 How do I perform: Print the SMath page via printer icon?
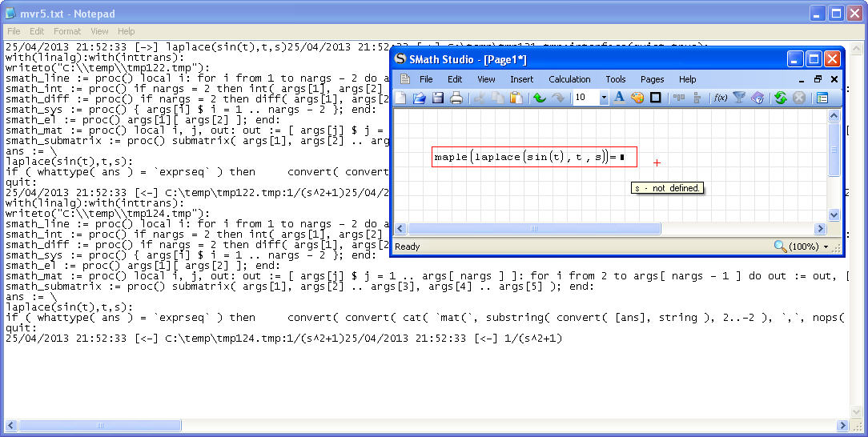456,98
